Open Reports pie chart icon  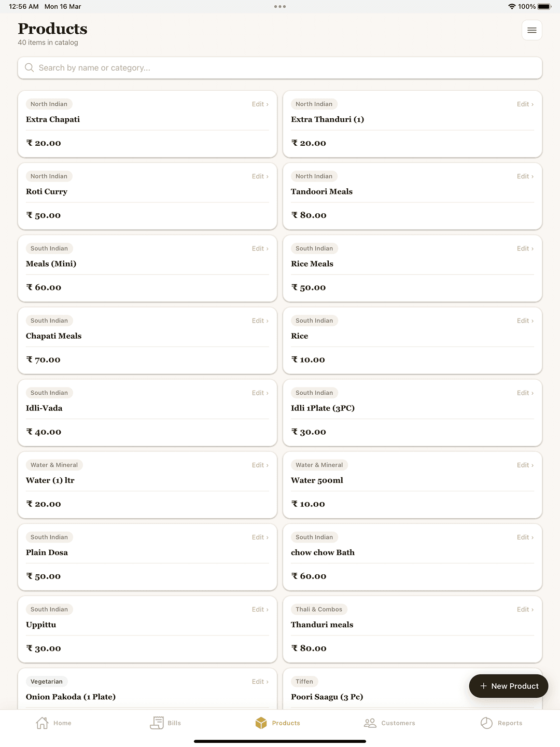coord(486,723)
